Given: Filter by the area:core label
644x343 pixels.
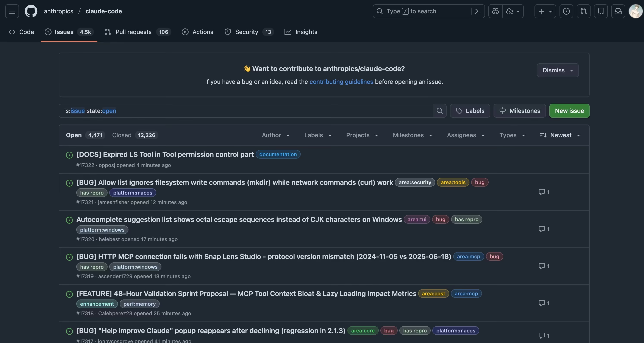Looking at the screenshot, I should pos(363,331).
